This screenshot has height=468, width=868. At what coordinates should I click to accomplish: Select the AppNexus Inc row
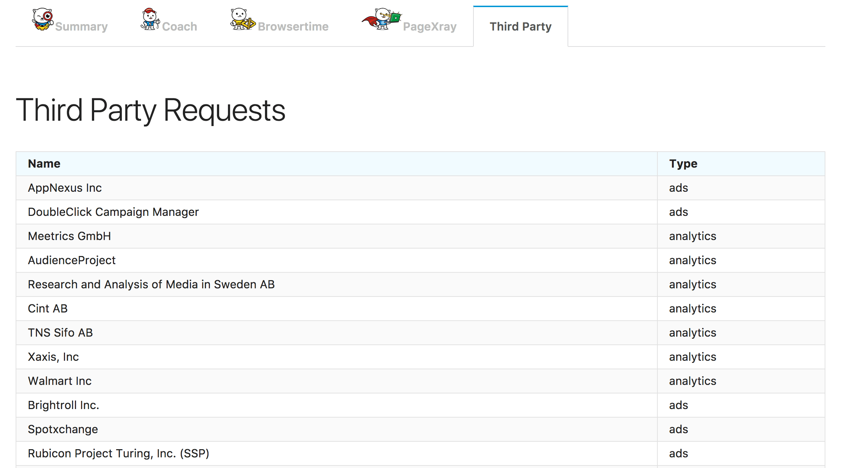pos(65,188)
